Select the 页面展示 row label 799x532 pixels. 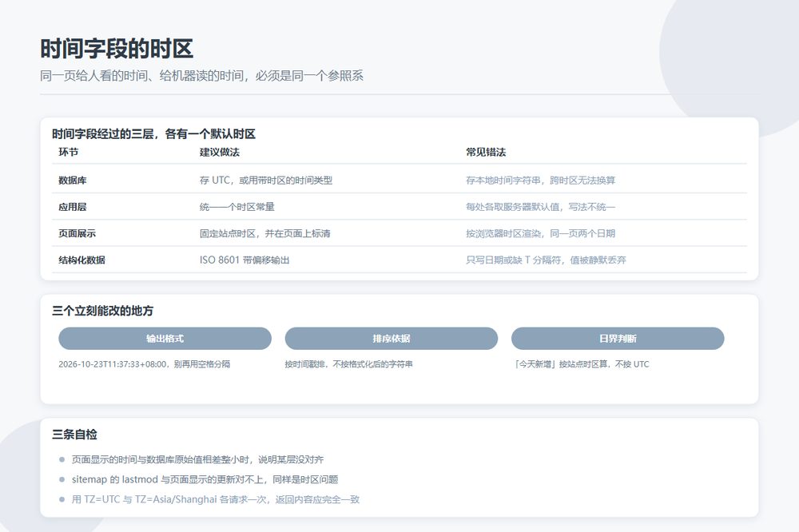point(77,233)
